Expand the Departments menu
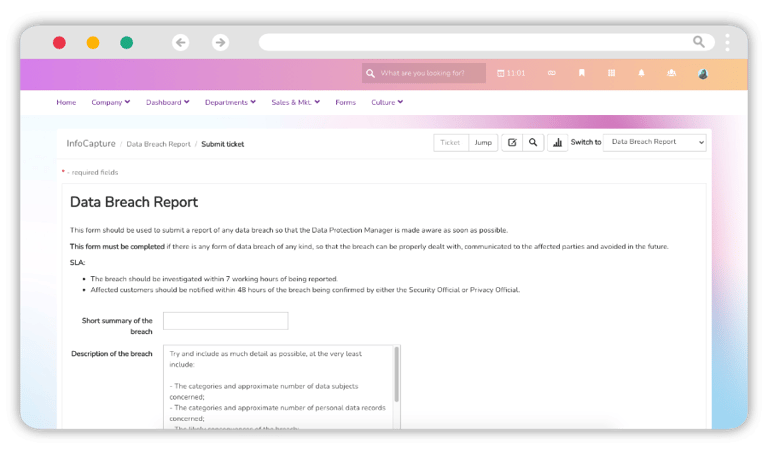 coord(230,102)
